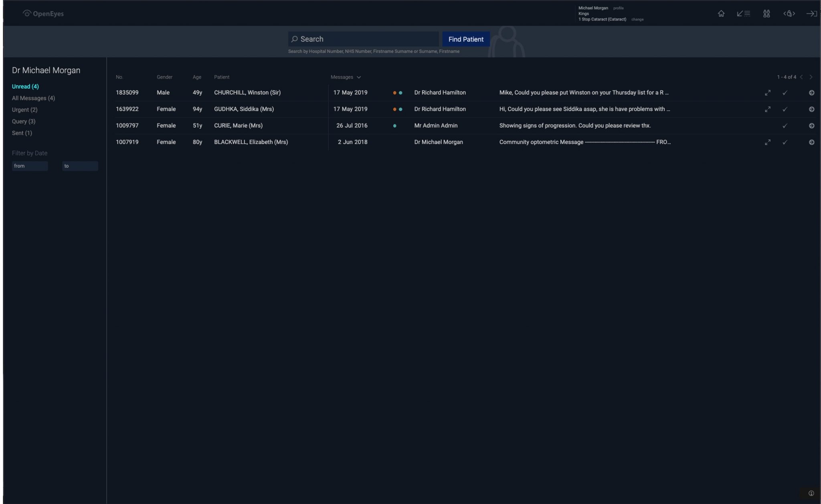Open Blackwell message via arrow circle icon
Screen dimensions: 821x504
[811, 142]
